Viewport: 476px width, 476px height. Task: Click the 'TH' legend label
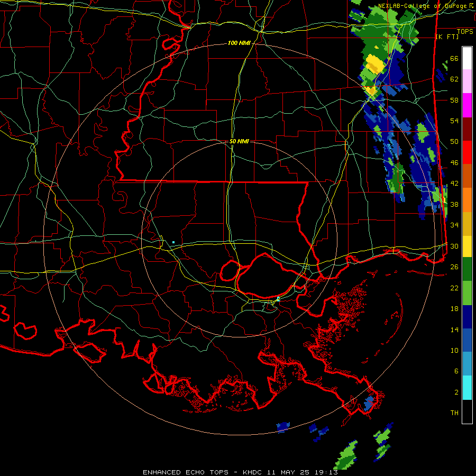click(x=454, y=413)
